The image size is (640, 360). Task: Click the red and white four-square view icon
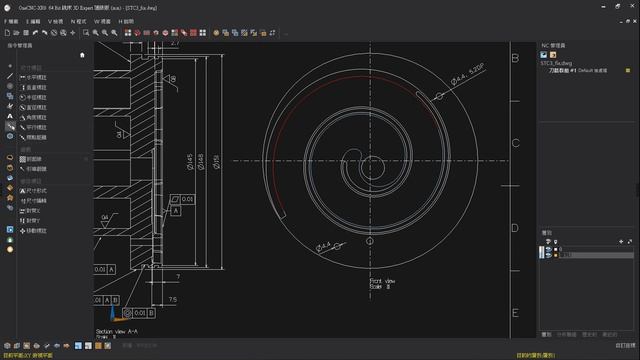click(x=128, y=33)
